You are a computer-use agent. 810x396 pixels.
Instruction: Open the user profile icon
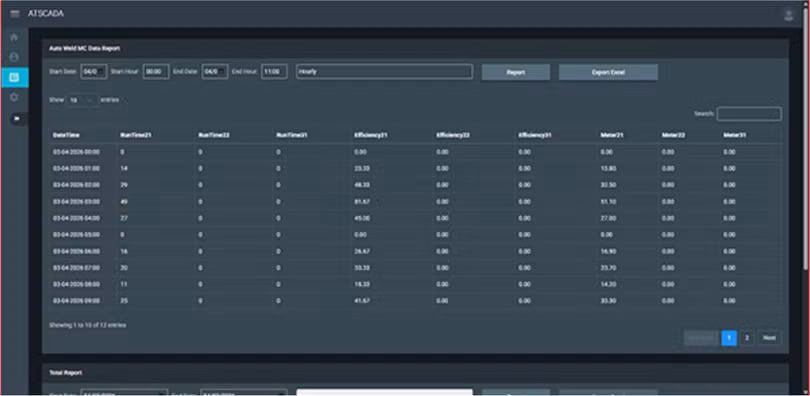(789, 14)
